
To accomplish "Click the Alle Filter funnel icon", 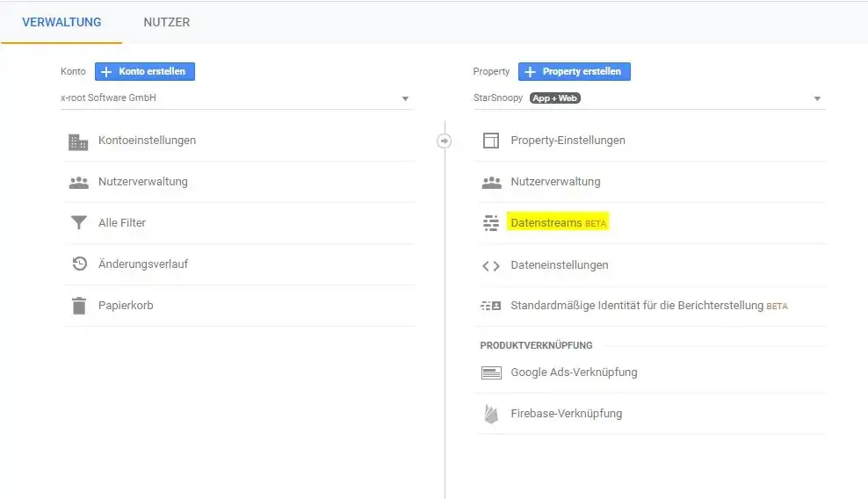I will click(x=78, y=222).
